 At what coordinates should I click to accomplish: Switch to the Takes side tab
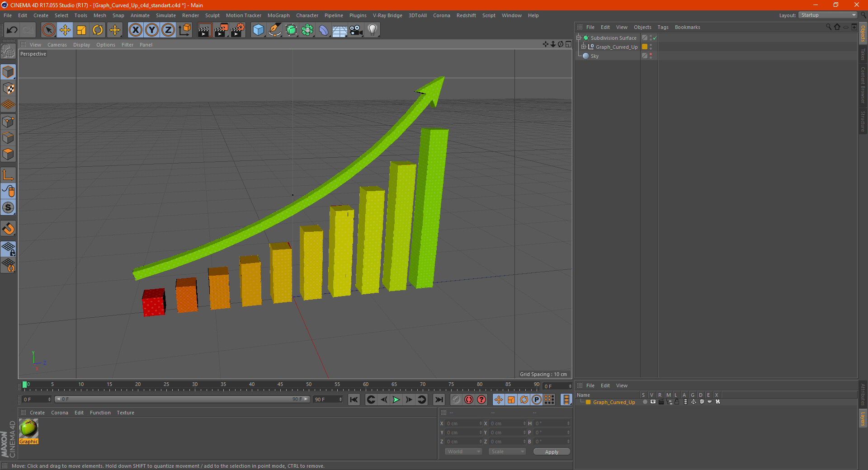click(x=863, y=54)
